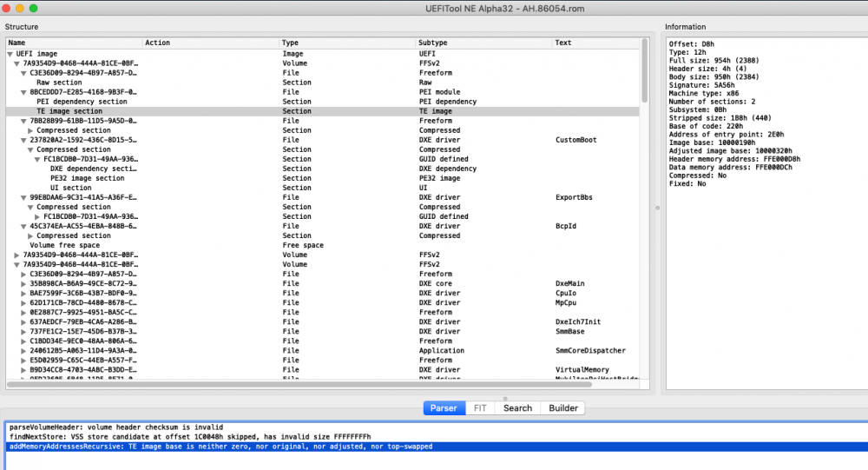Screen dimensions: 868x470
Task: Minimize the UEFITool window with yellow button
Action: click(20, 9)
